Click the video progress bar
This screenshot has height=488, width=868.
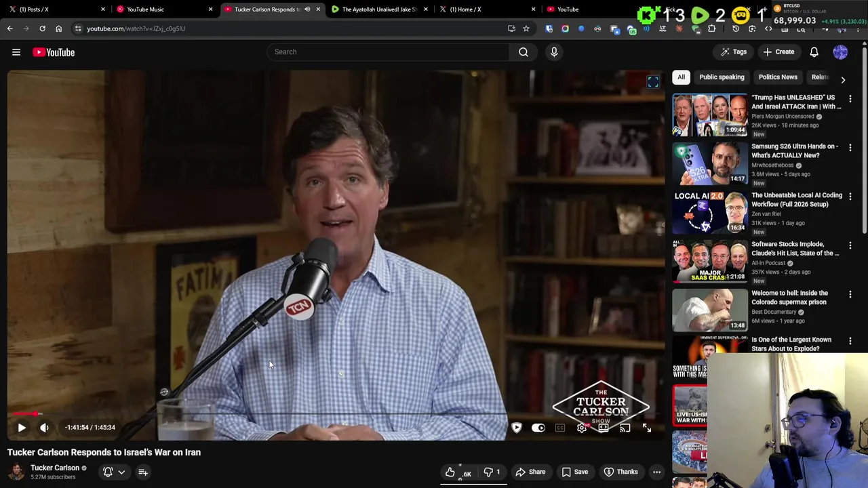click(x=336, y=413)
